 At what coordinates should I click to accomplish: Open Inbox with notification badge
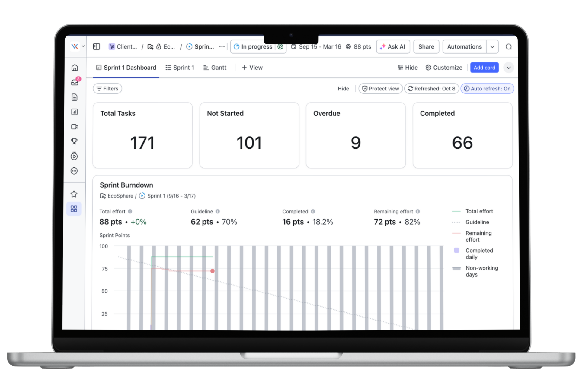click(x=75, y=82)
